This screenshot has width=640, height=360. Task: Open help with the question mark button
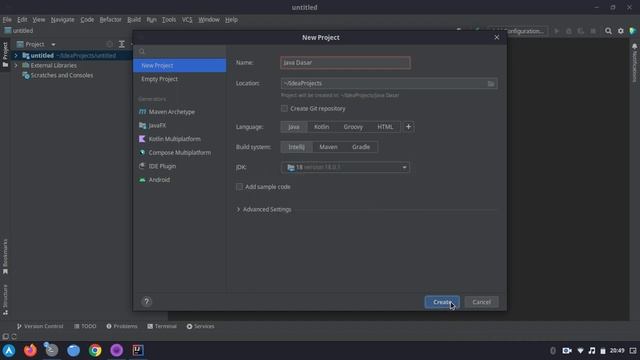click(147, 302)
